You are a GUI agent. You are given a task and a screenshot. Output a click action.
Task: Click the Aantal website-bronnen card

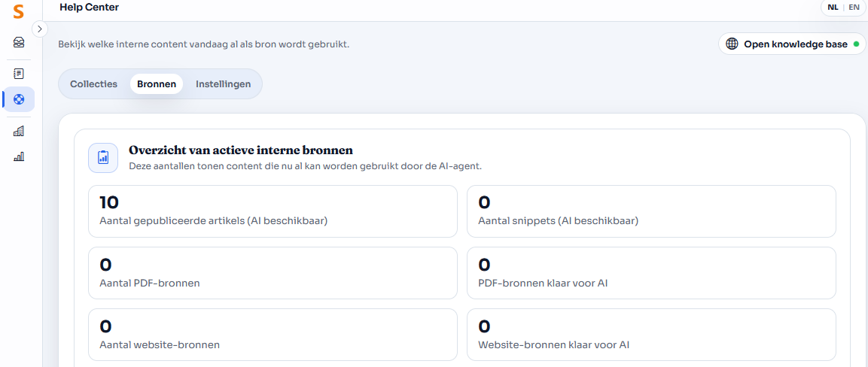coord(273,335)
